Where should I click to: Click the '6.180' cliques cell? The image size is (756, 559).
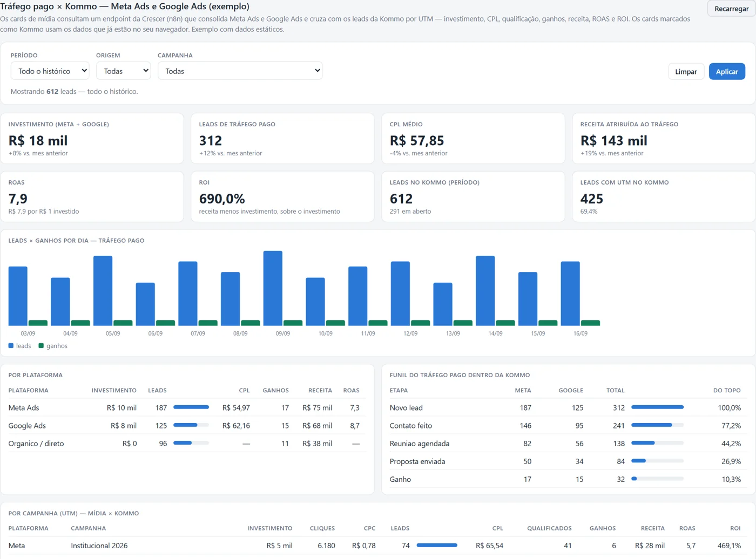326,546
